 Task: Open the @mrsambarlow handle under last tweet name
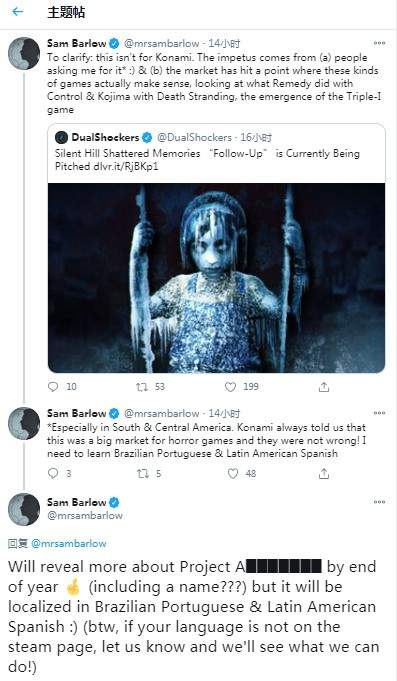(x=85, y=516)
